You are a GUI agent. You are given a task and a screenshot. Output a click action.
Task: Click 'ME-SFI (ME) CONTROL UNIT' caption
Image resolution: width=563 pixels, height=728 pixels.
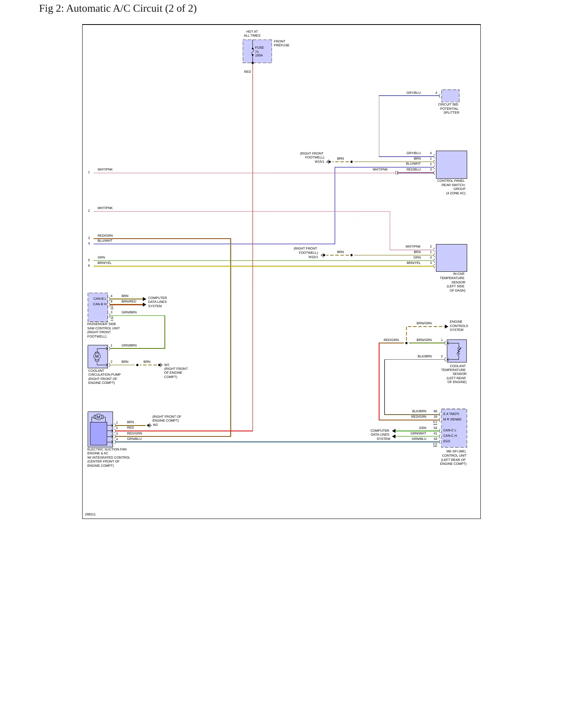(454, 458)
